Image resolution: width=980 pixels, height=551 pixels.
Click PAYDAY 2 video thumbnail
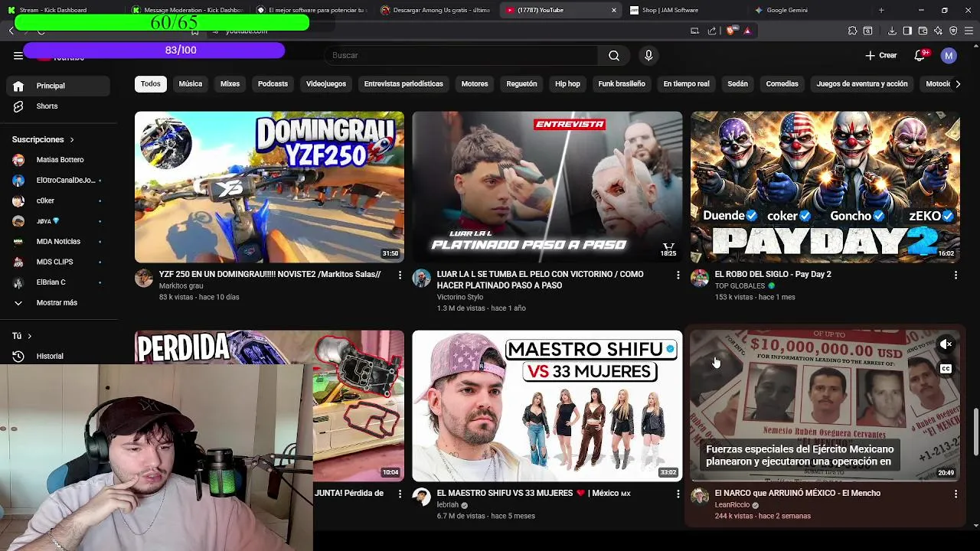825,187
